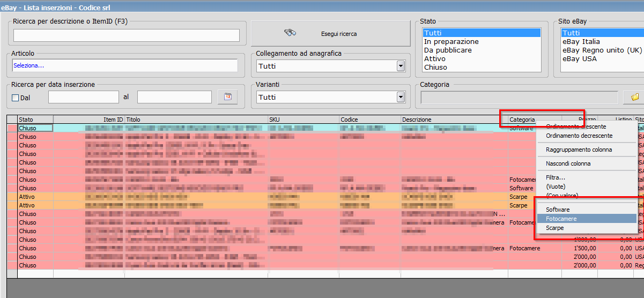Enable the Dal date checkbox

(16, 98)
